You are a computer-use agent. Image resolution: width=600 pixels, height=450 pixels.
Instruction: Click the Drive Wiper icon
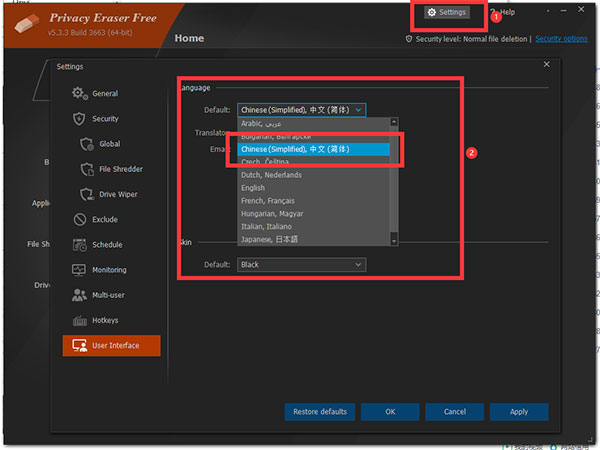coord(86,194)
